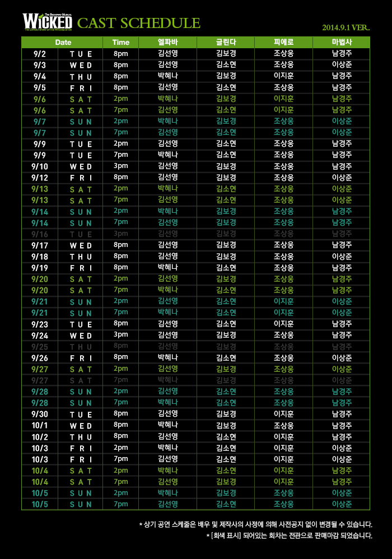This screenshot has width=392, height=559.
Task: Click the CAST SCHEDULE title
Action: pyautogui.click(x=138, y=23)
